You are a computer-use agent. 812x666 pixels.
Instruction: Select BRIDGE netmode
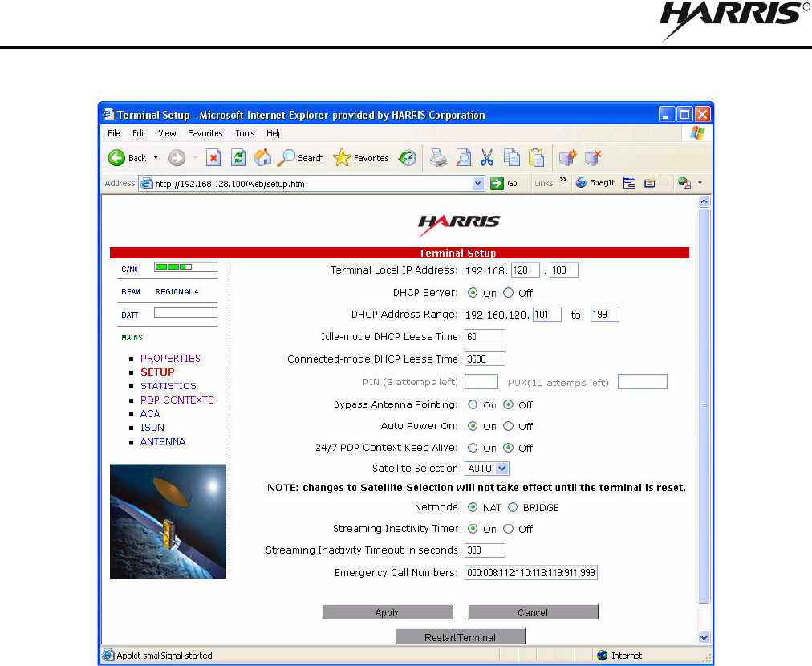coord(512,507)
